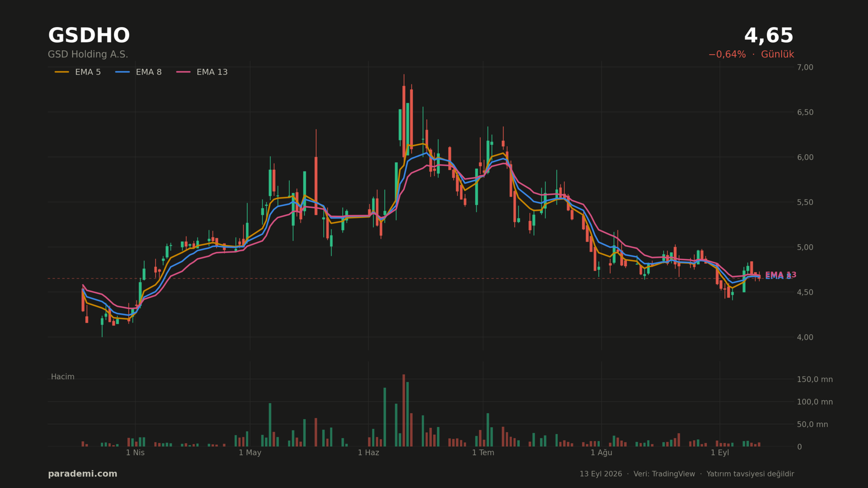Screen dimensions: 868x488
Task: Click the 50,0 mn volume axis label
Action: click(x=813, y=425)
